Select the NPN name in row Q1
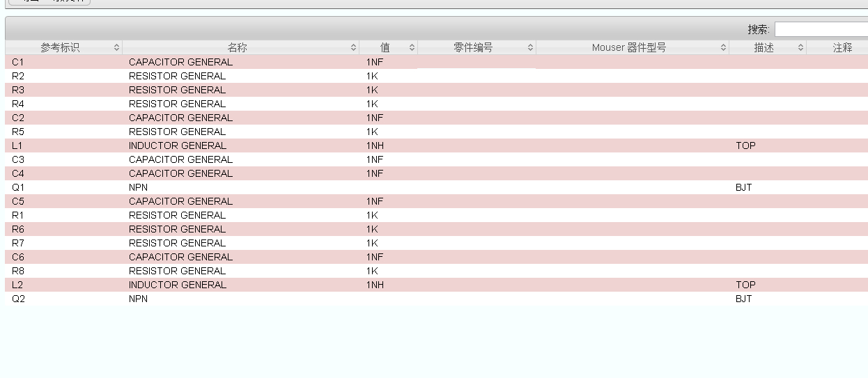 pos(138,187)
